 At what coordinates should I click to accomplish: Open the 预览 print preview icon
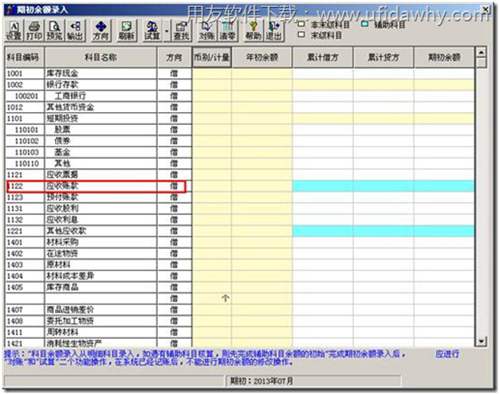click(54, 30)
